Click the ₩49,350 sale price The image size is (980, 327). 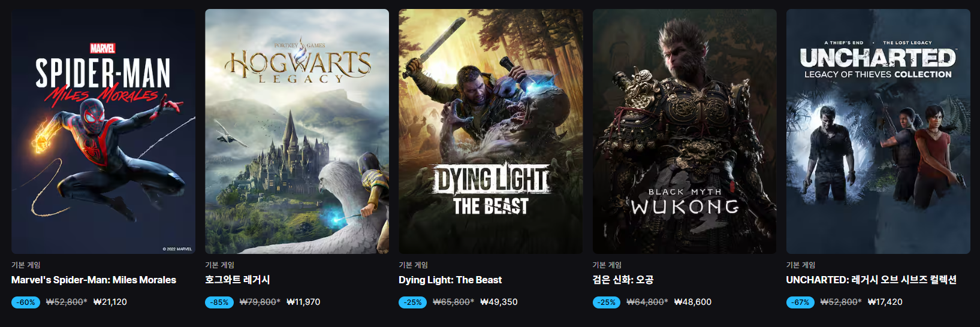click(x=499, y=302)
